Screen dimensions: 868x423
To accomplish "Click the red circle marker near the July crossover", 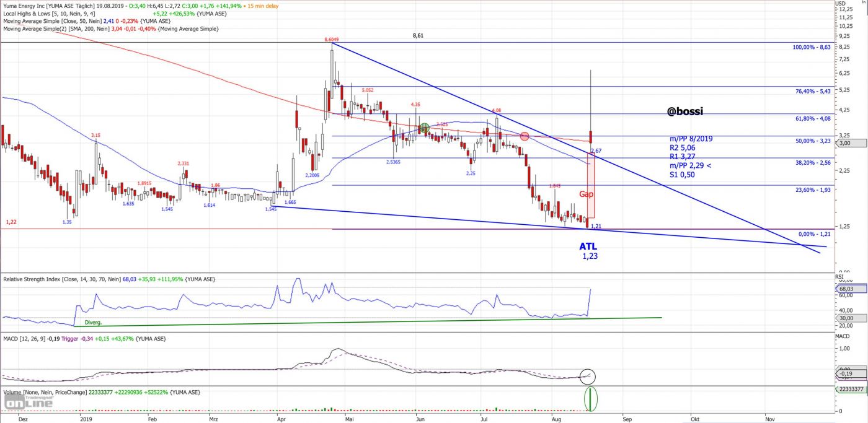I will [525, 136].
